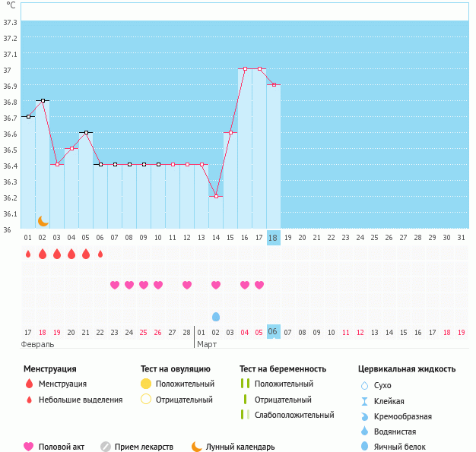Screen dimensions: 476x452
Task: Select the highlighted date 06 in March row
Action: (x=274, y=332)
